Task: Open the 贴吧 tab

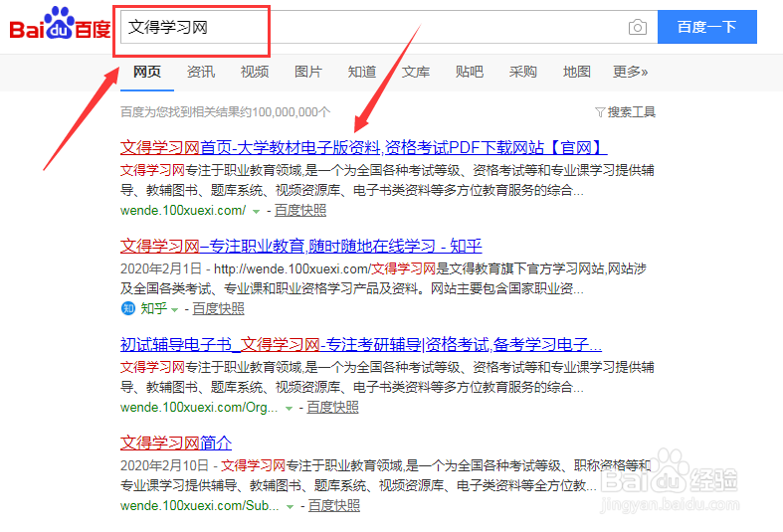Action: point(470,72)
